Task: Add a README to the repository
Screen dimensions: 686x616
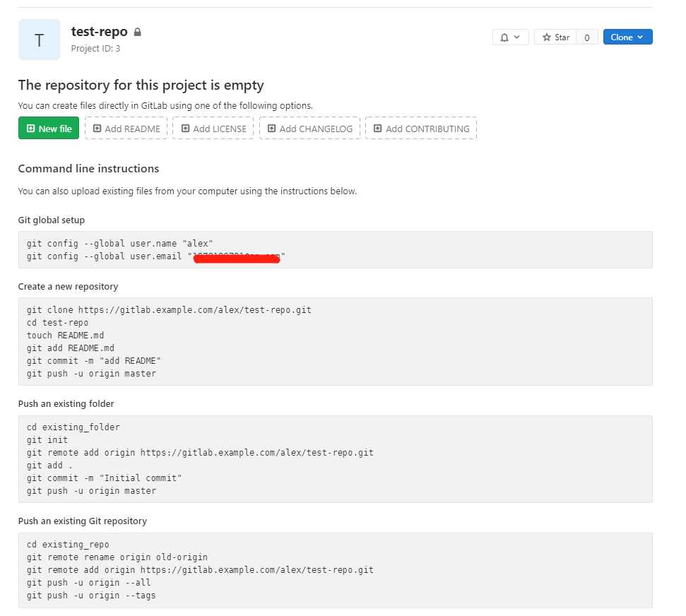Action: (x=126, y=129)
